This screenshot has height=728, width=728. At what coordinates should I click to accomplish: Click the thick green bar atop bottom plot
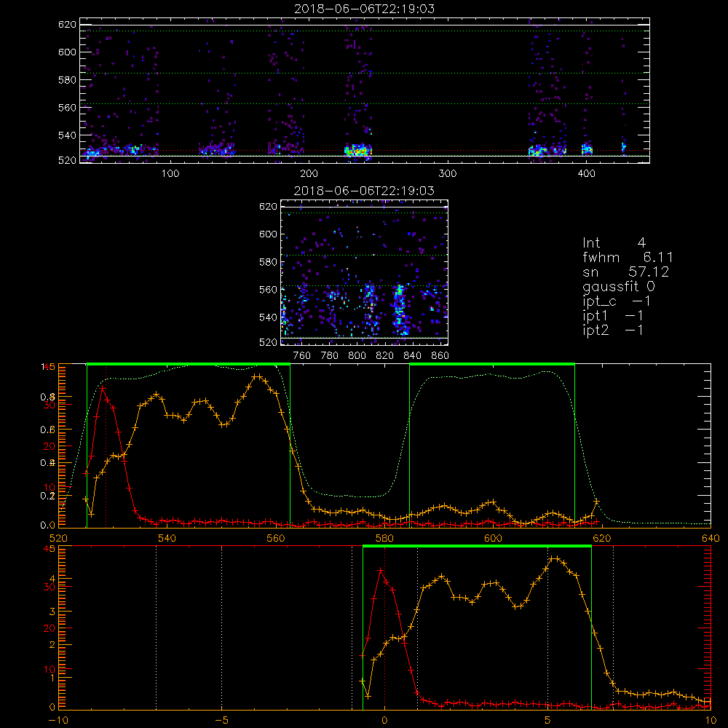coord(477,547)
